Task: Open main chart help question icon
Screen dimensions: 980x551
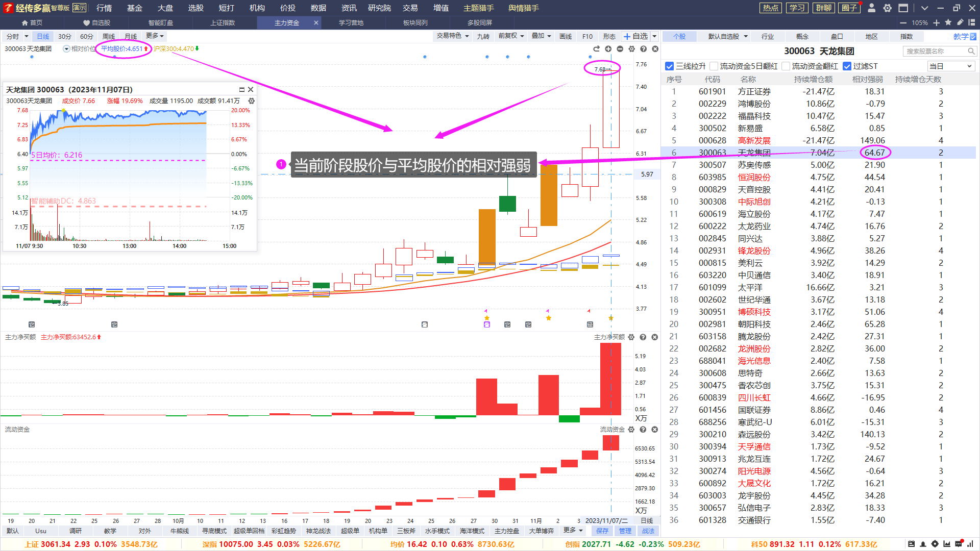Action: click(x=643, y=49)
